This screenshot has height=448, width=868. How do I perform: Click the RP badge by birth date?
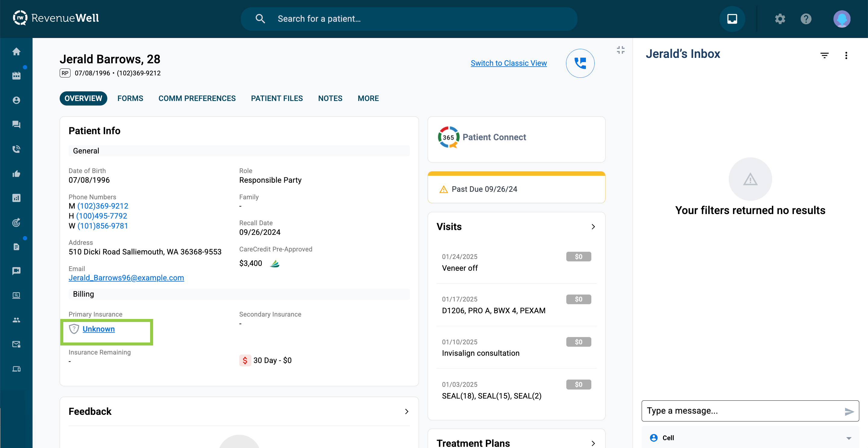[65, 73]
